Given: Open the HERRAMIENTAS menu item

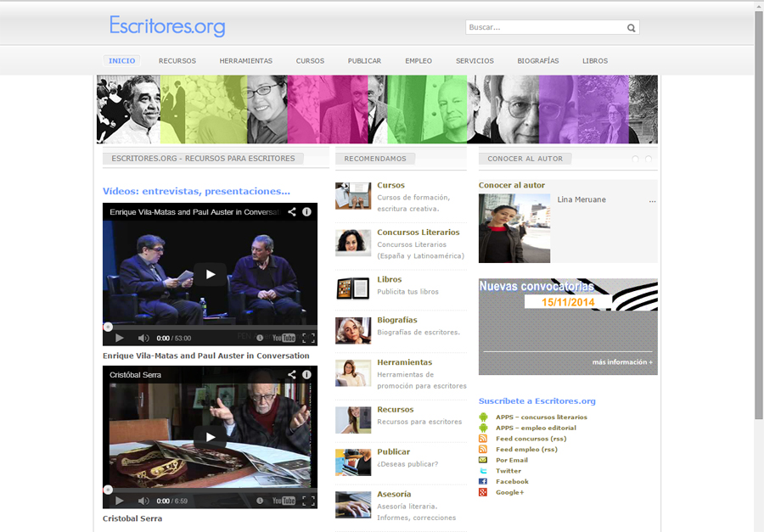Looking at the screenshot, I should pos(245,61).
